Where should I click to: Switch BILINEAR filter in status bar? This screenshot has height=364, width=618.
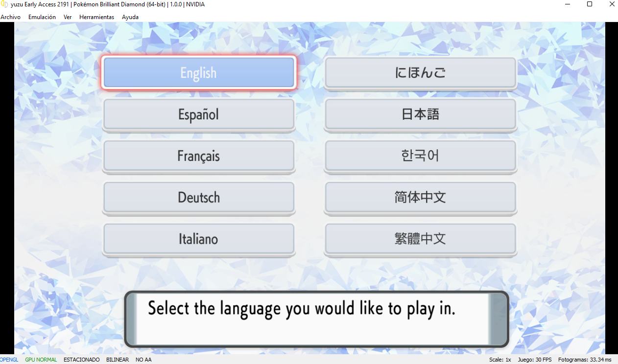[118, 360]
